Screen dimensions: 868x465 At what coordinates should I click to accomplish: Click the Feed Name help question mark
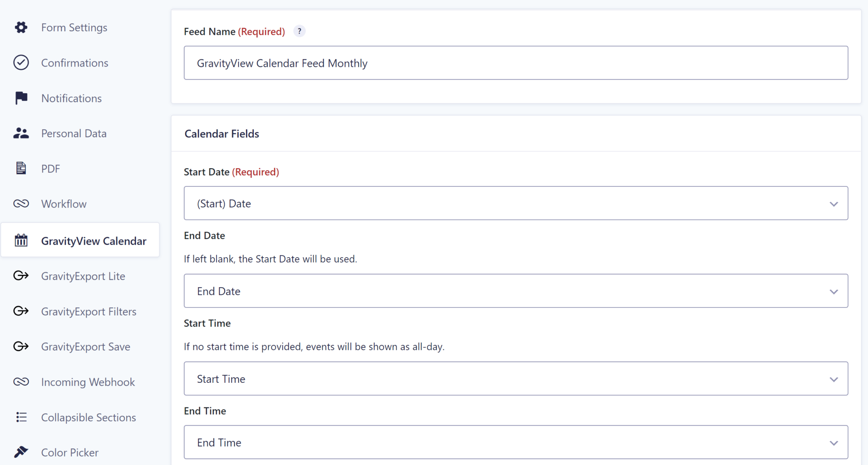coord(299,31)
